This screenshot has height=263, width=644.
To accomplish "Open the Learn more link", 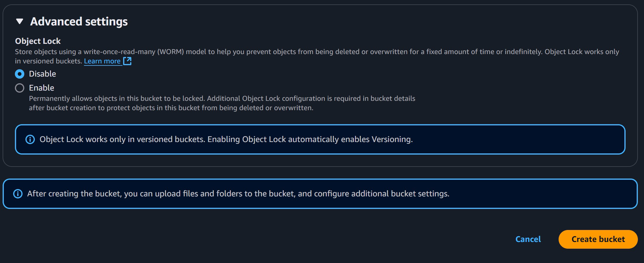I will [102, 61].
